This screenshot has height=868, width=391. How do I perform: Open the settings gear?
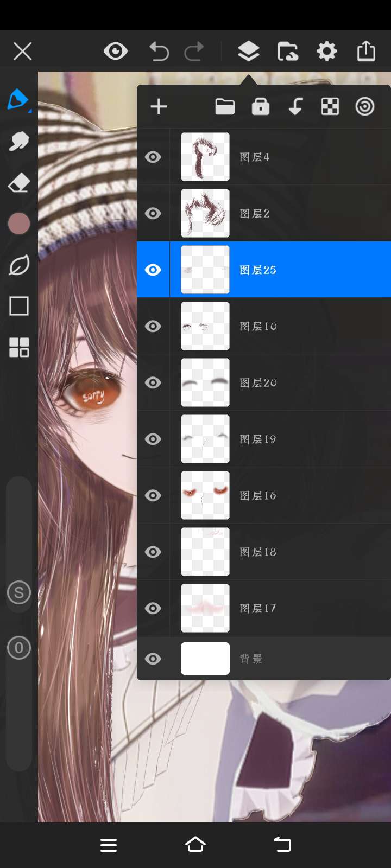pyautogui.click(x=326, y=52)
